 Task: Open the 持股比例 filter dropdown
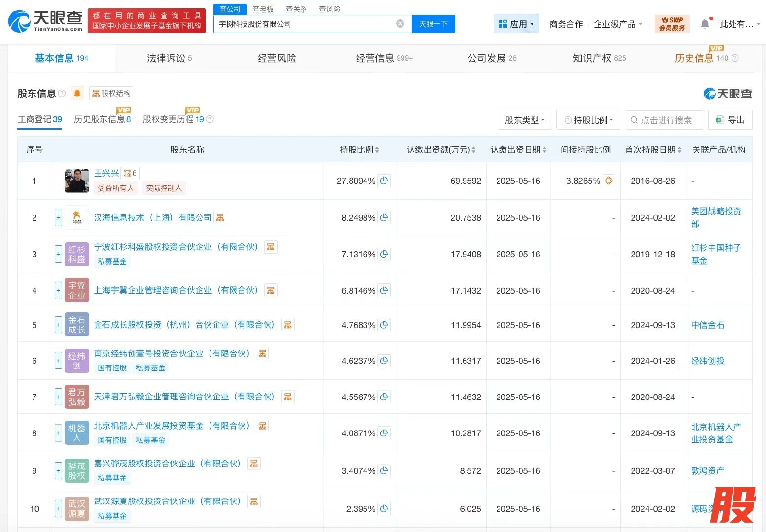[588, 120]
